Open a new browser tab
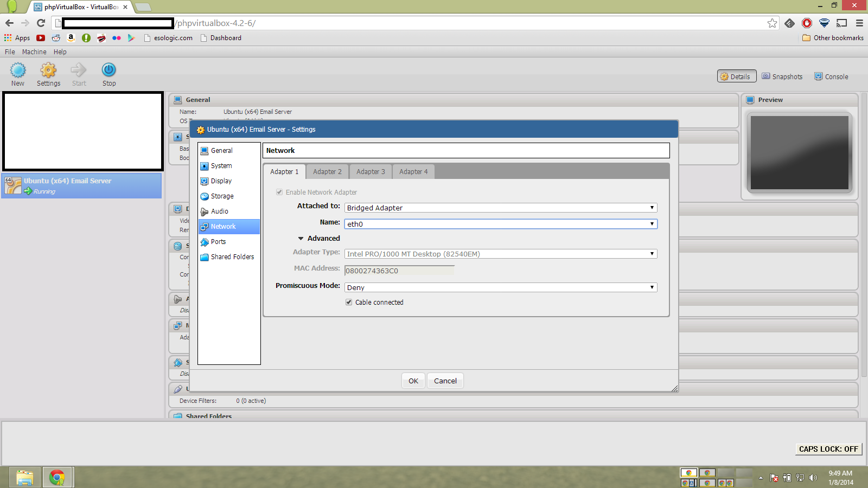The height and width of the screenshot is (488, 868). coord(143,7)
